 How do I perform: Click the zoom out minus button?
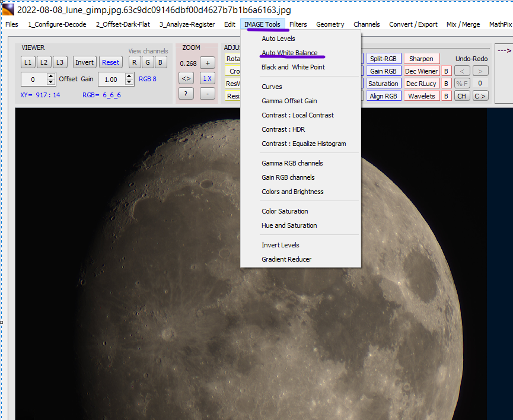coord(207,93)
